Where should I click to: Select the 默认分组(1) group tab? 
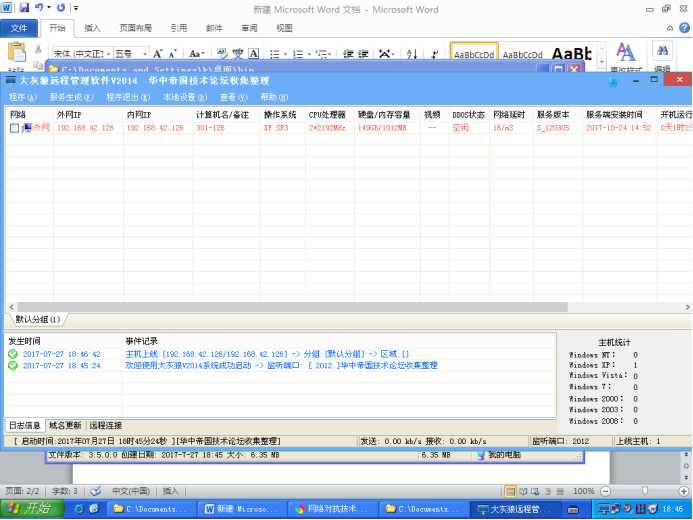(x=38, y=319)
